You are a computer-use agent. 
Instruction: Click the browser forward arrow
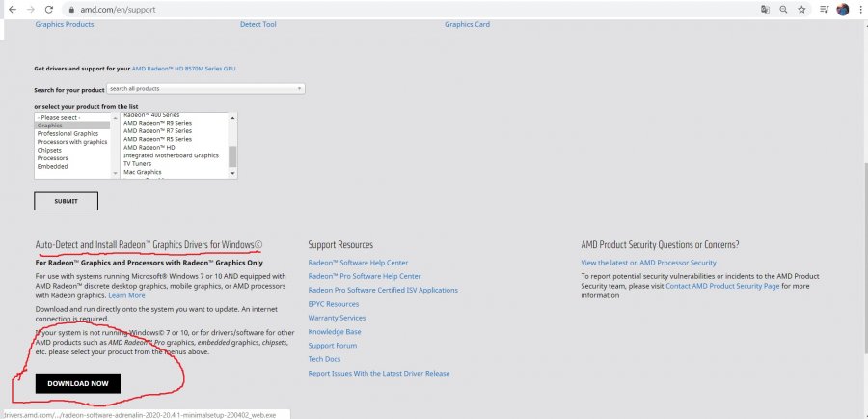pyautogui.click(x=31, y=10)
